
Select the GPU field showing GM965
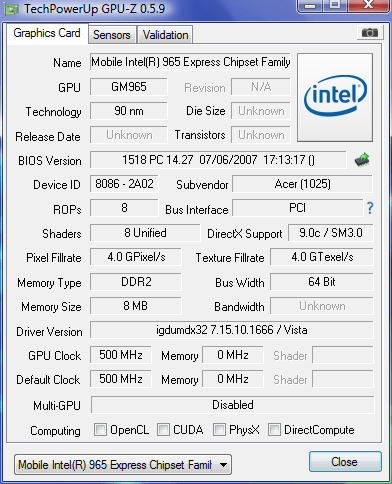(129, 87)
